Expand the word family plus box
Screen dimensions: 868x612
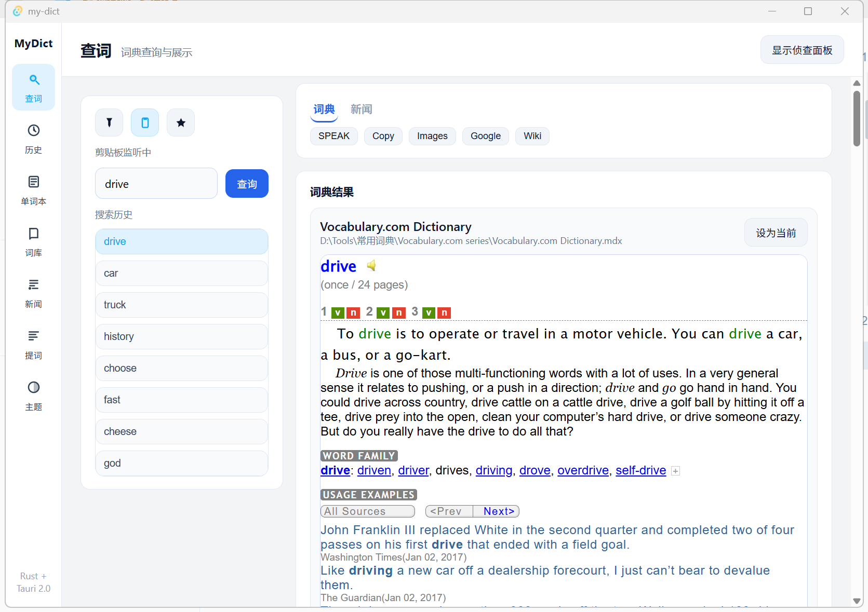(675, 471)
